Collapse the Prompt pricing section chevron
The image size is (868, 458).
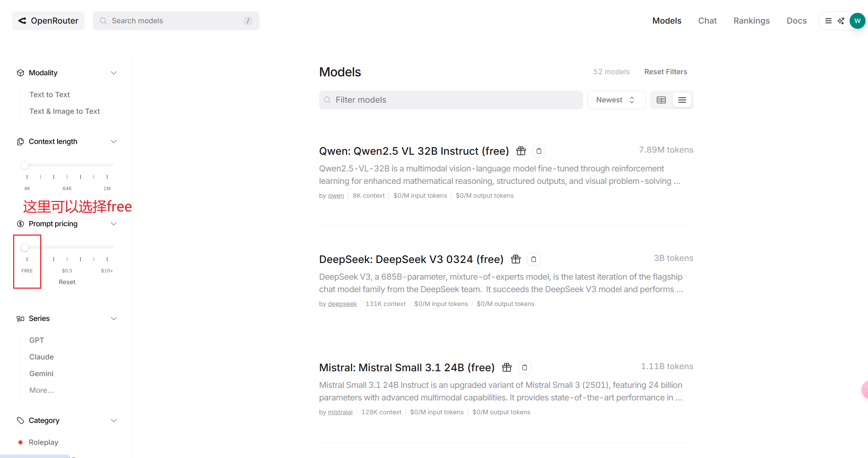pos(113,224)
